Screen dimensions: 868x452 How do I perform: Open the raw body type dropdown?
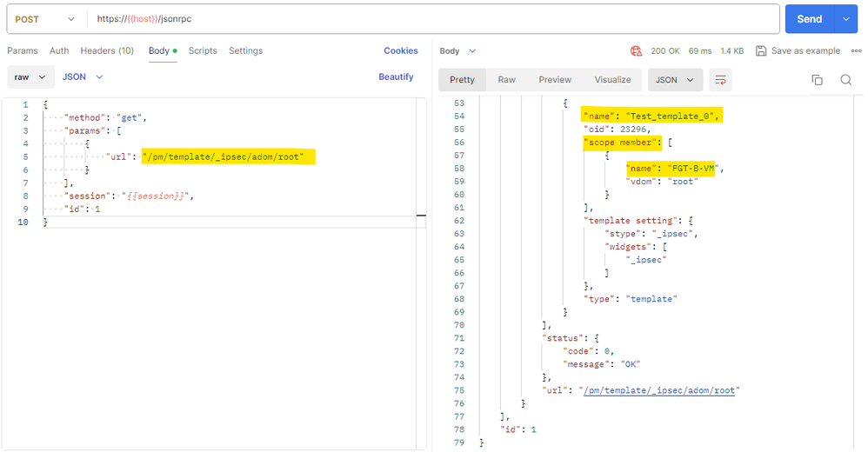point(30,77)
